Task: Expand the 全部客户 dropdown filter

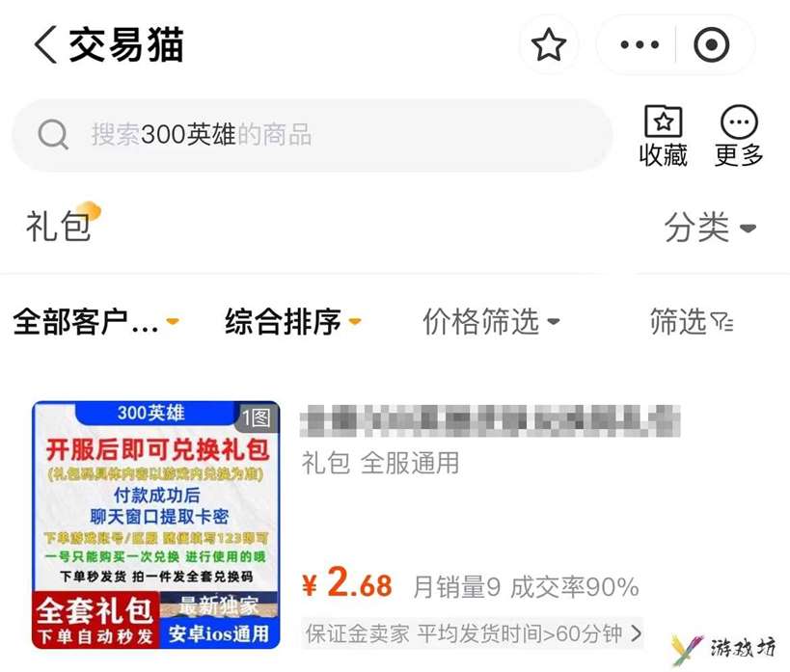Action: [x=95, y=321]
